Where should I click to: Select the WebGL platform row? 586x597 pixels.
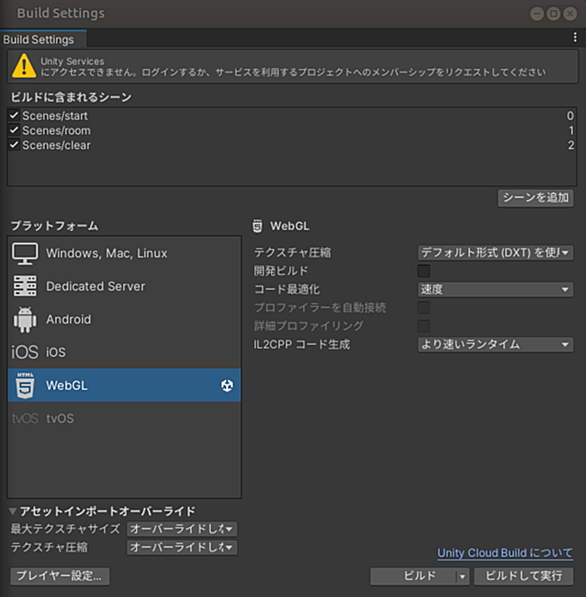(124, 385)
